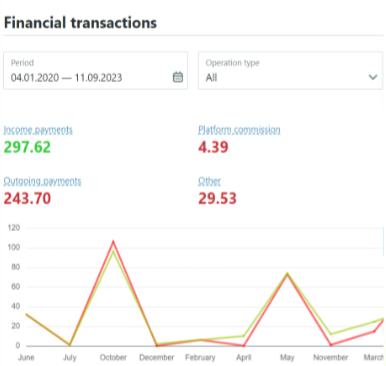Viewport: 386px width, 366px height.
Task: Select the 4.39 commission value
Action: 213,147
